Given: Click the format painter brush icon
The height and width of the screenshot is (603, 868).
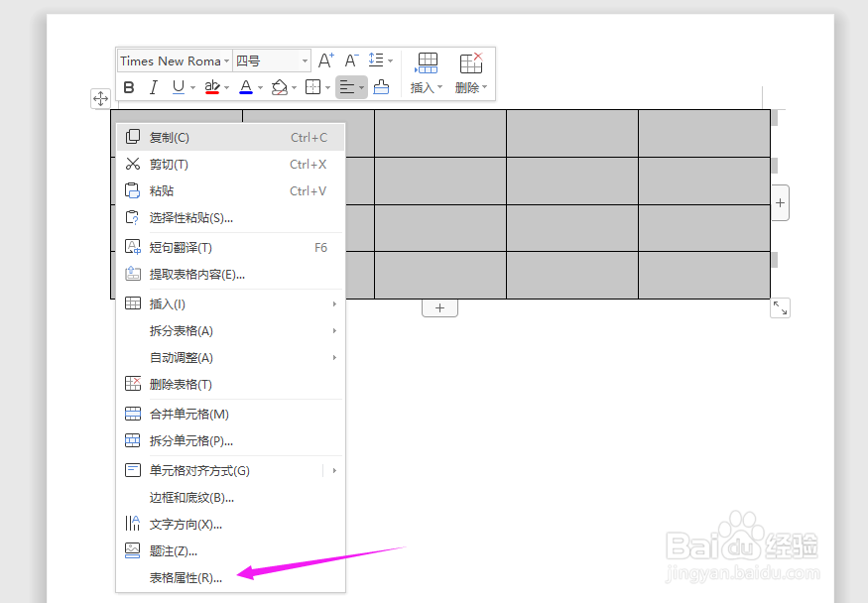Looking at the screenshot, I should click(381, 87).
